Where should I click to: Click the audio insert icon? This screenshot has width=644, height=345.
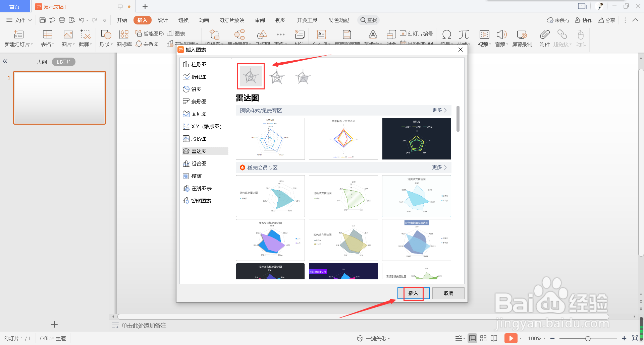(x=501, y=34)
